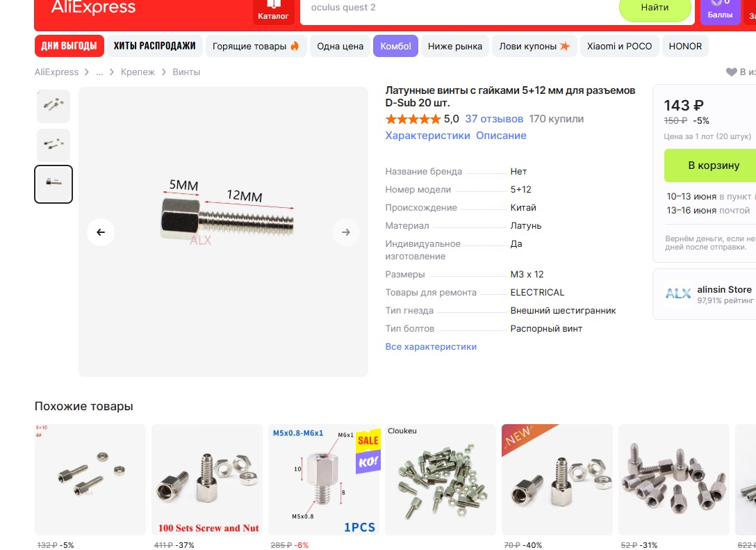
Task: Click the five-star rating
Action: pos(413,119)
